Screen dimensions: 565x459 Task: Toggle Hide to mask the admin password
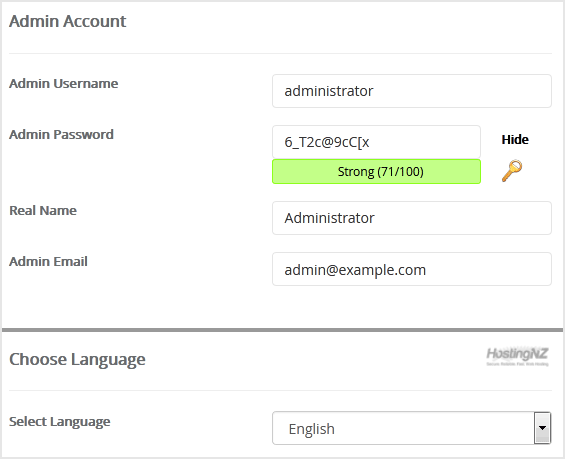(x=515, y=139)
